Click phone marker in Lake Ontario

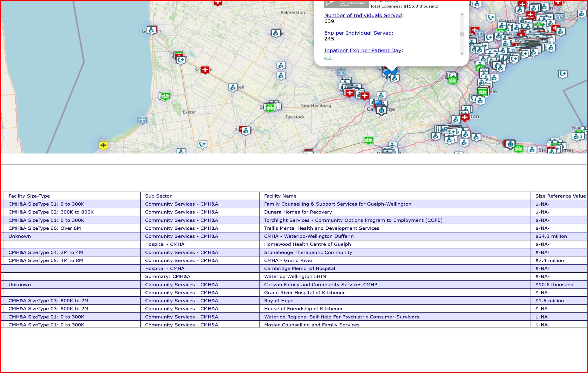tap(563, 74)
